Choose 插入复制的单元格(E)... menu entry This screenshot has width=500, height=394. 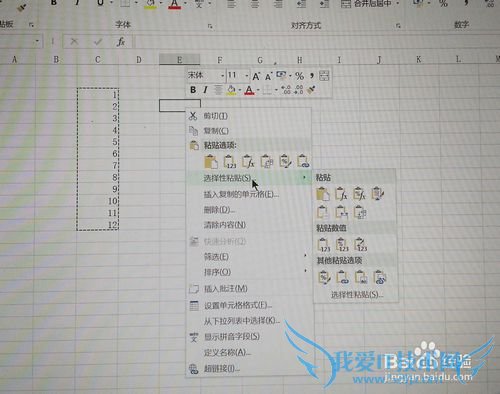(x=241, y=194)
